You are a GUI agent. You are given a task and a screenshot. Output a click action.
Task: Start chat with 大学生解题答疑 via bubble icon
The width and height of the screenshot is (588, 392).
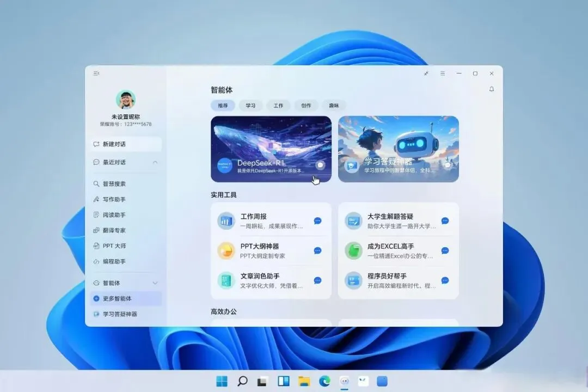[x=445, y=221]
